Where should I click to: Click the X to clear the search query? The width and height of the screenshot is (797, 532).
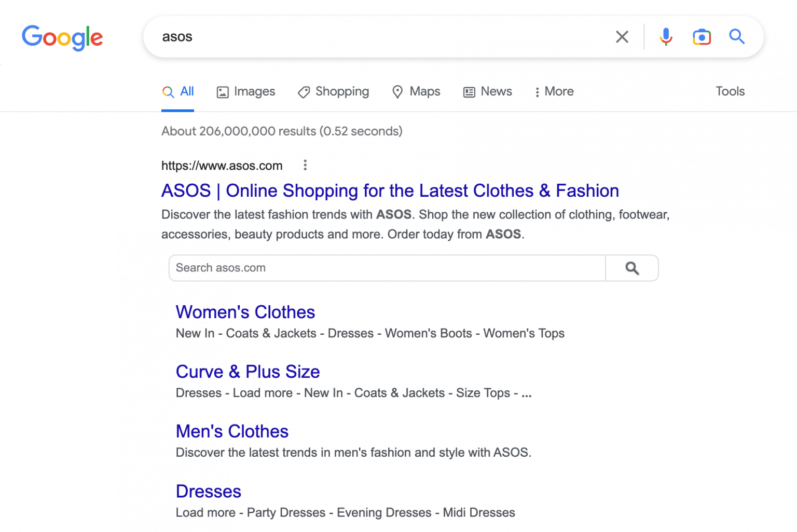pyautogui.click(x=622, y=37)
